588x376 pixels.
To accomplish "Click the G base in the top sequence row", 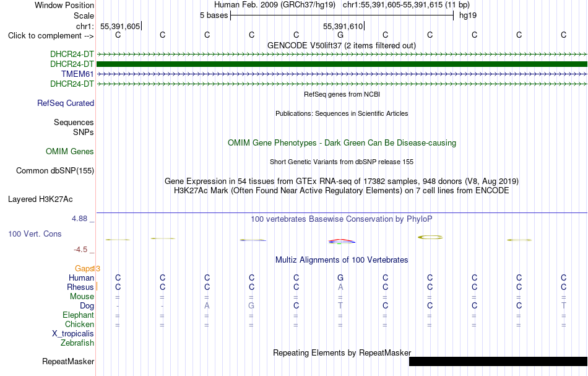I will (340, 35).
